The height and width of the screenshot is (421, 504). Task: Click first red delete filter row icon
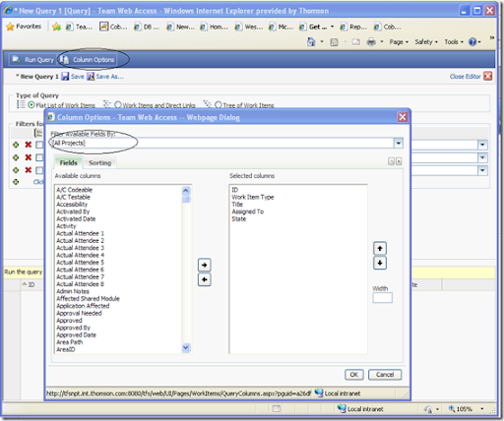point(29,145)
